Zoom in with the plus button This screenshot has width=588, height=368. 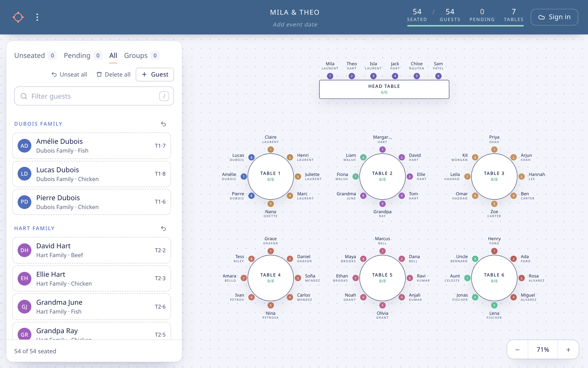click(x=568, y=350)
